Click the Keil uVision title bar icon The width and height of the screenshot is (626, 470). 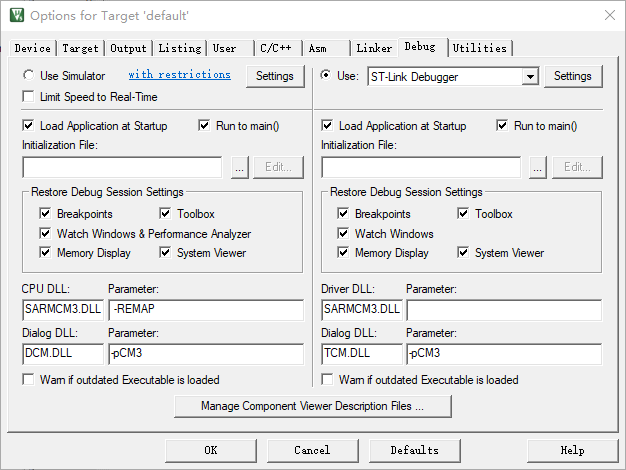click(x=17, y=15)
